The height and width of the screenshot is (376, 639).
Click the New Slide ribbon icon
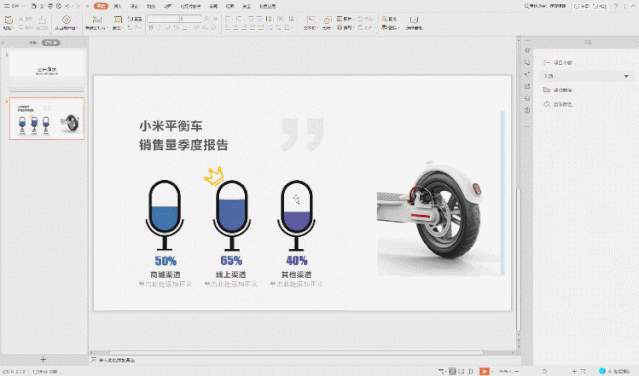click(x=97, y=20)
